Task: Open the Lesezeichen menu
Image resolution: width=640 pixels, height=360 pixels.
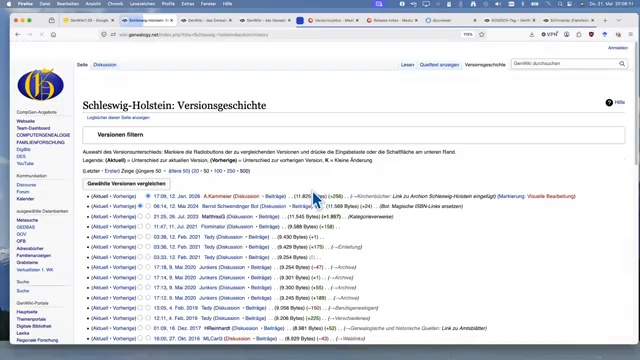Action: click(142, 4)
